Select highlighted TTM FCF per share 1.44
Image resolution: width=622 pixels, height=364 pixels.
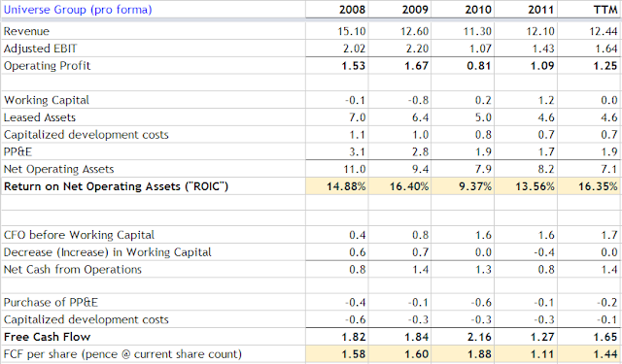click(x=590, y=354)
